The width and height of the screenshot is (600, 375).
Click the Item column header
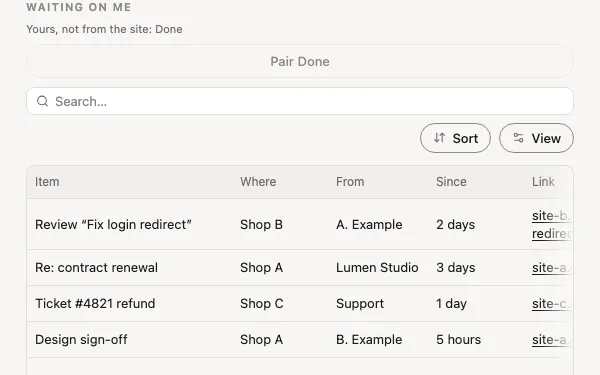pyautogui.click(x=47, y=182)
